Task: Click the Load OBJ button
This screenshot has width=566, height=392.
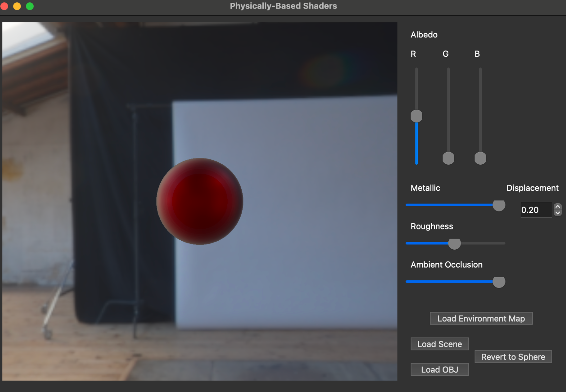Action: click(x=439, y=370)
